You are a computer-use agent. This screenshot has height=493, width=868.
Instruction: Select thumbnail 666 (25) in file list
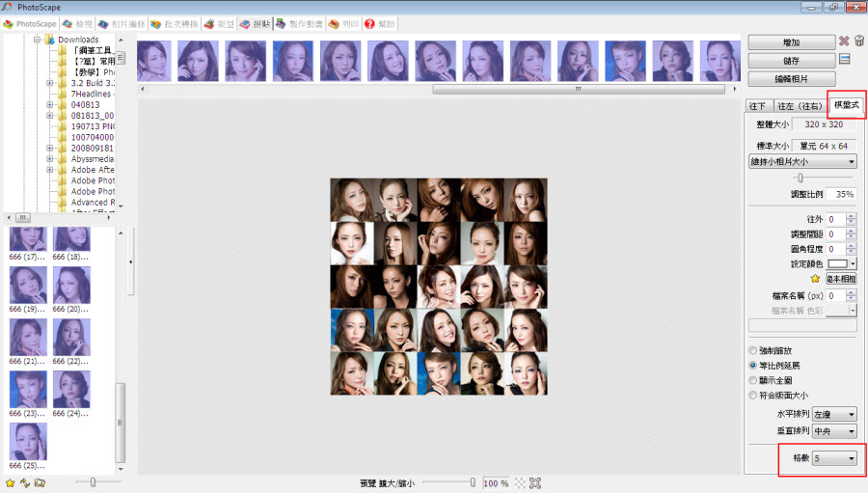point(28,440)
